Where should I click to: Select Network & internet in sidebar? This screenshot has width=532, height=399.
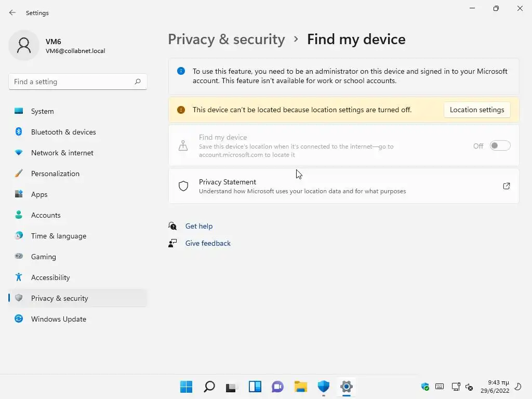pos(62,153)
